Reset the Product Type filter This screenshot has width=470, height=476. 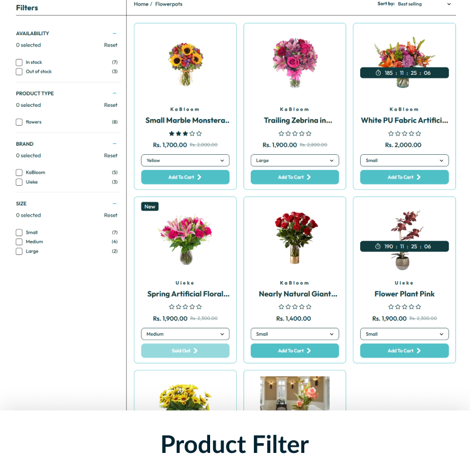[111, 105]
